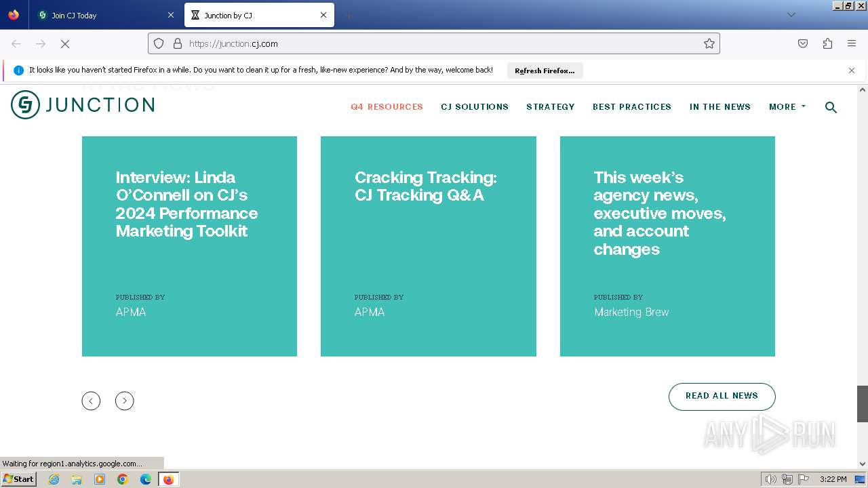
Task: Click the URL address bar
Action: coord(434,43)
